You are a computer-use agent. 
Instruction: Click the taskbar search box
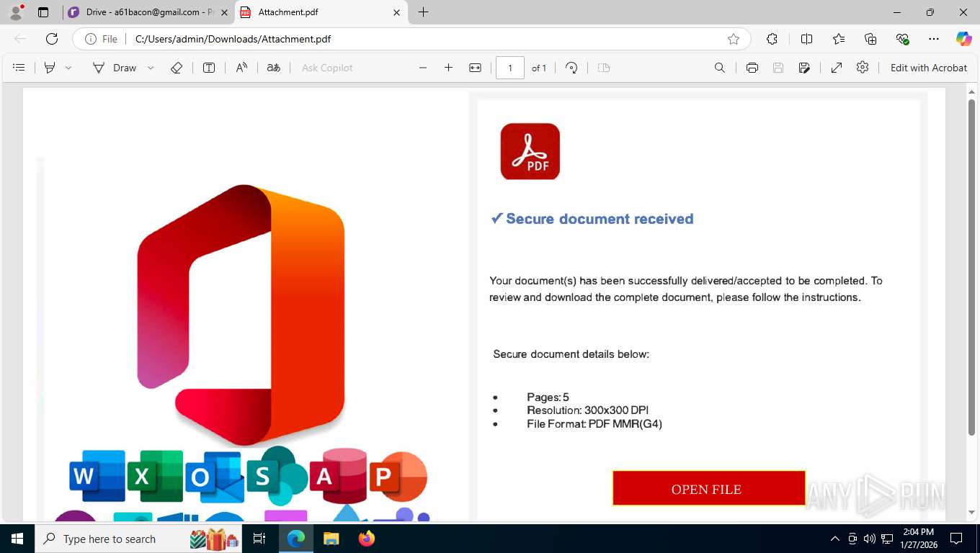(140, 539)
